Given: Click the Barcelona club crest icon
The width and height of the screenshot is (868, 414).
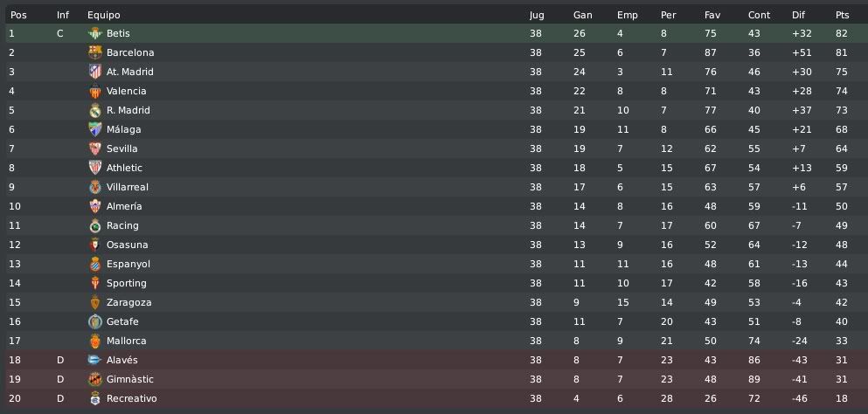Looking at the screenshot, I should (95, 52).
